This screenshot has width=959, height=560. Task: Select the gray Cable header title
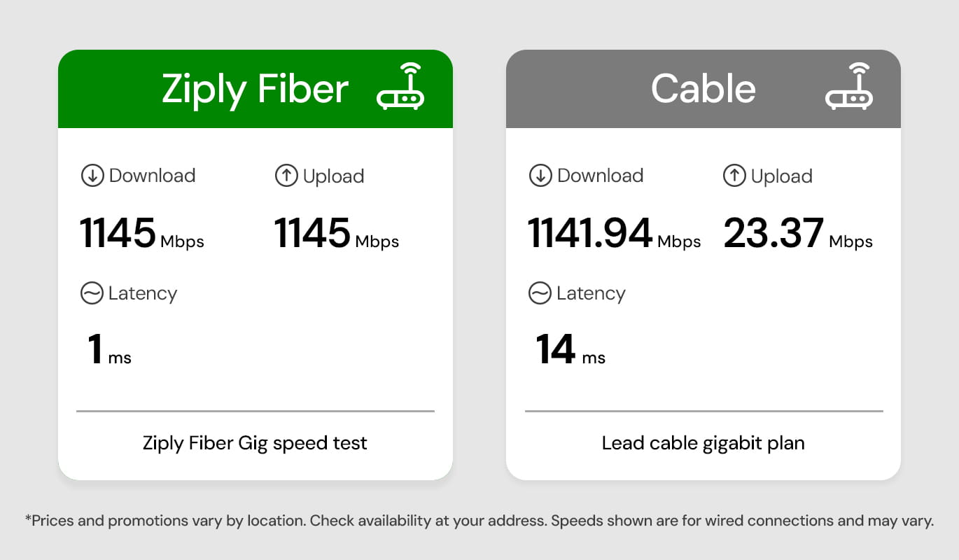tap(703, 89)
